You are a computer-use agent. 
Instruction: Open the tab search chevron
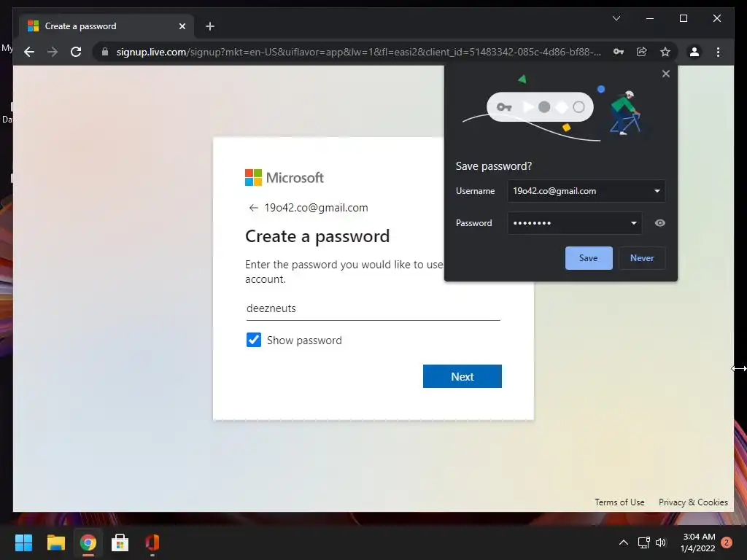coord(616,18)
